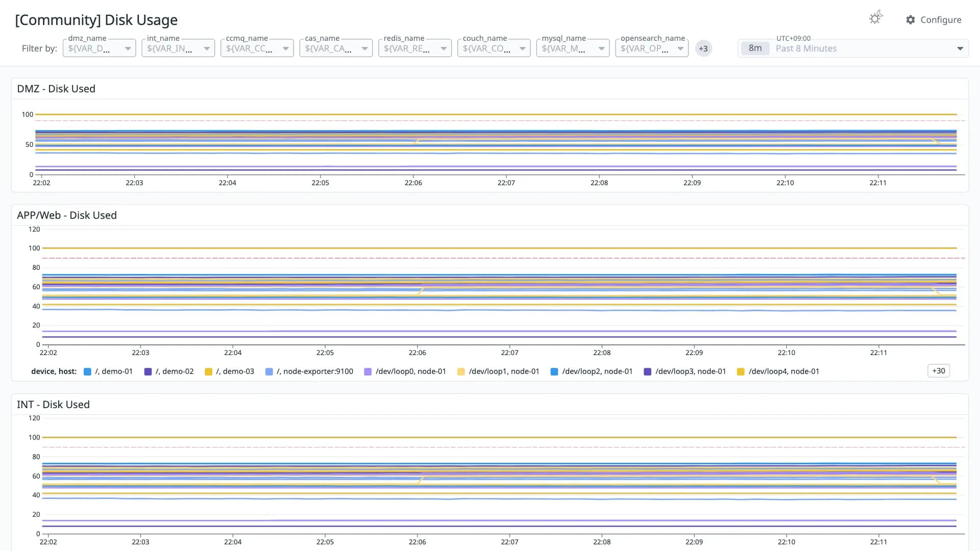Click the 22:06 tick on the DMZ graph
The height and width of the screenshot is (551, 980).
click(413, 183)
